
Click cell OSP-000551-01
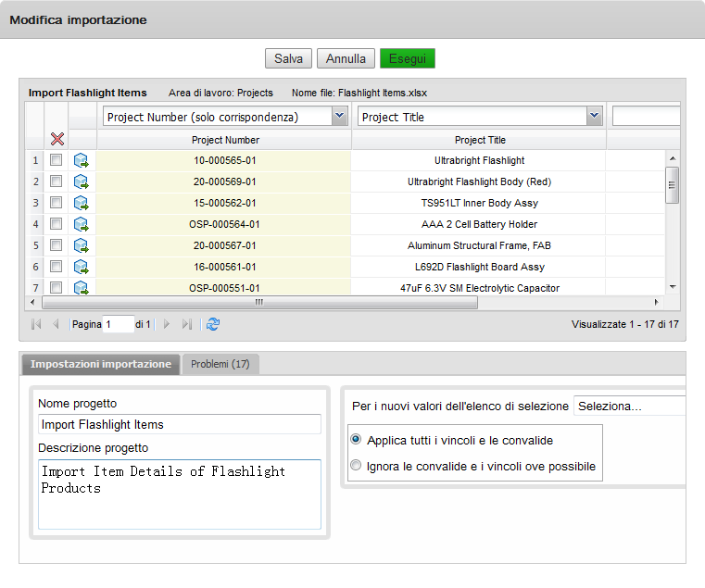(x=224, y=287)
